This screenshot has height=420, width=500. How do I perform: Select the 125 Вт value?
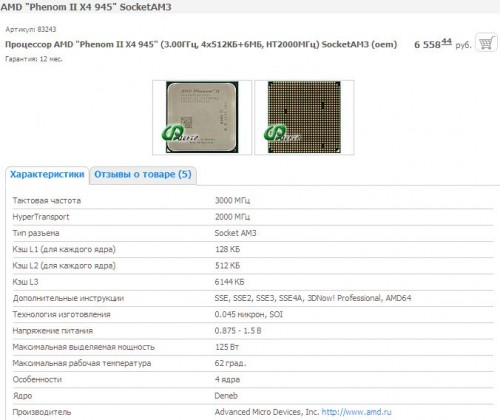point(227,347)
